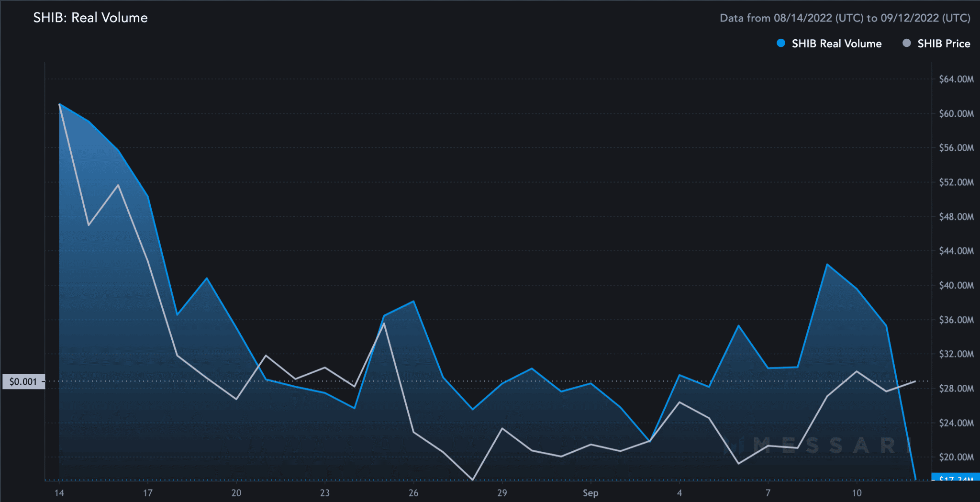The width and height of the screenshot is (980, 502).
Task: Click the x-axis date label 14
Action: pos(59,493)
